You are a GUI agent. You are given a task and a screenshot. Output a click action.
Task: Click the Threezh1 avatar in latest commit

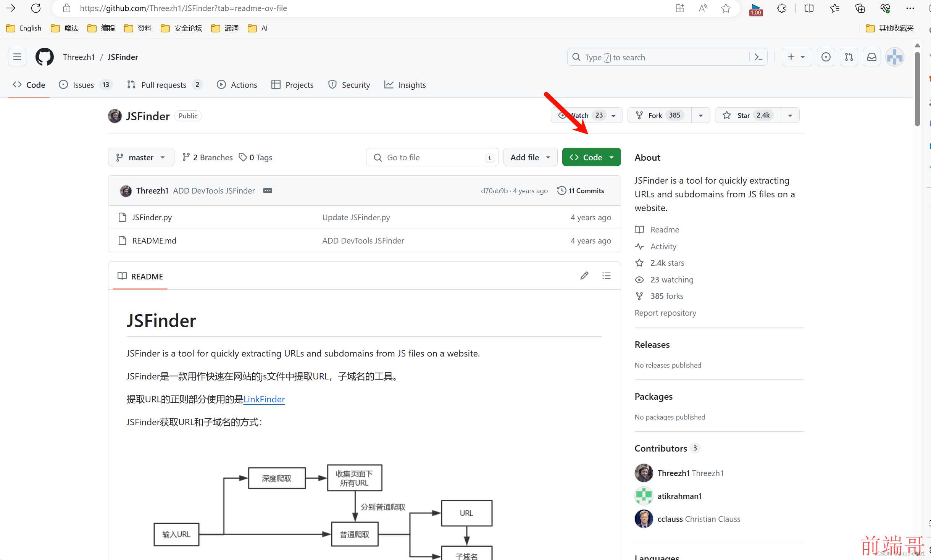[x=126, y=190]
